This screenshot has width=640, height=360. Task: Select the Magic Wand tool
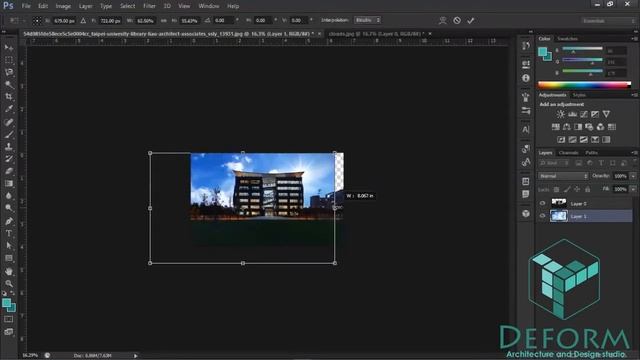[9, 84]
